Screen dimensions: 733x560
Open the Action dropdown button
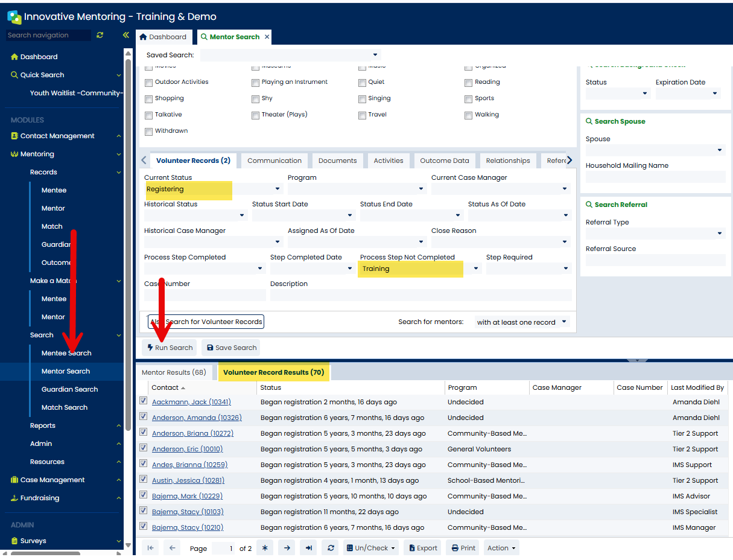pos(501,548)
